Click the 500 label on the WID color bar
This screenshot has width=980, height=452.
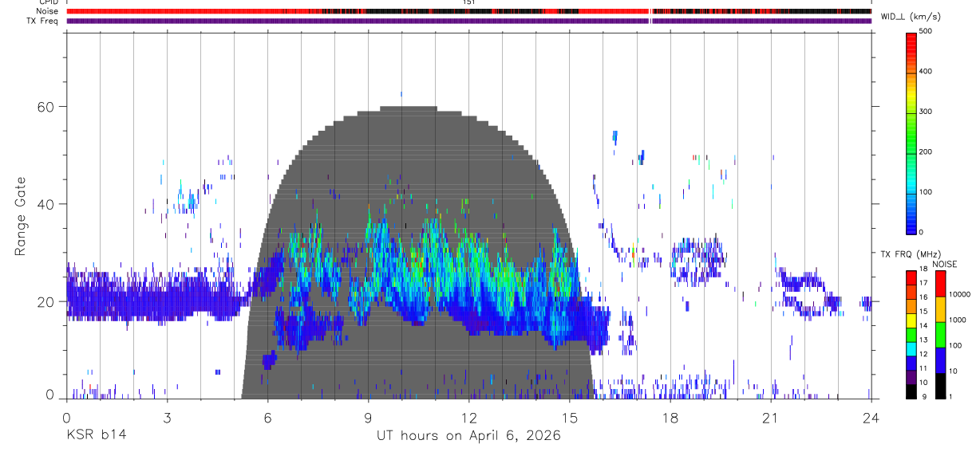pos(926,32)
